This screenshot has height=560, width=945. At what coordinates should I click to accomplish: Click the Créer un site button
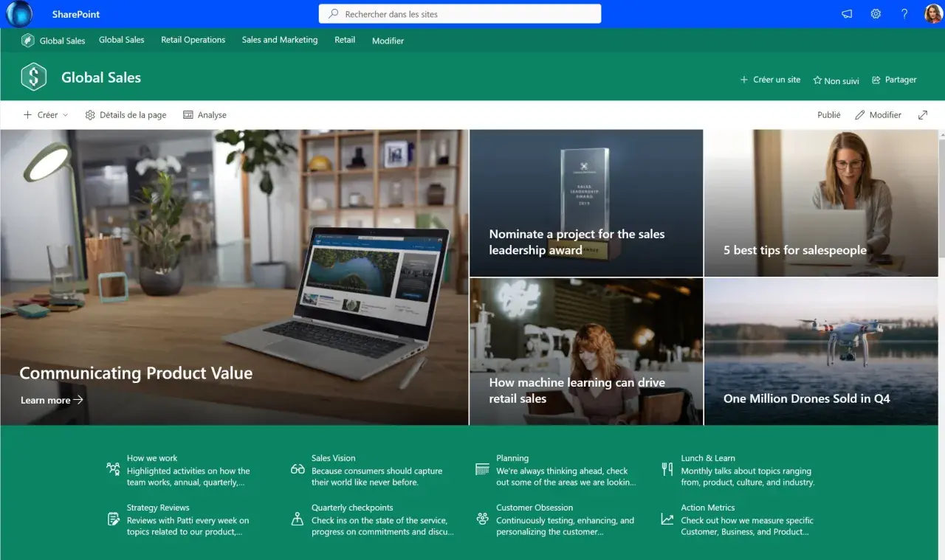[770, 80]
